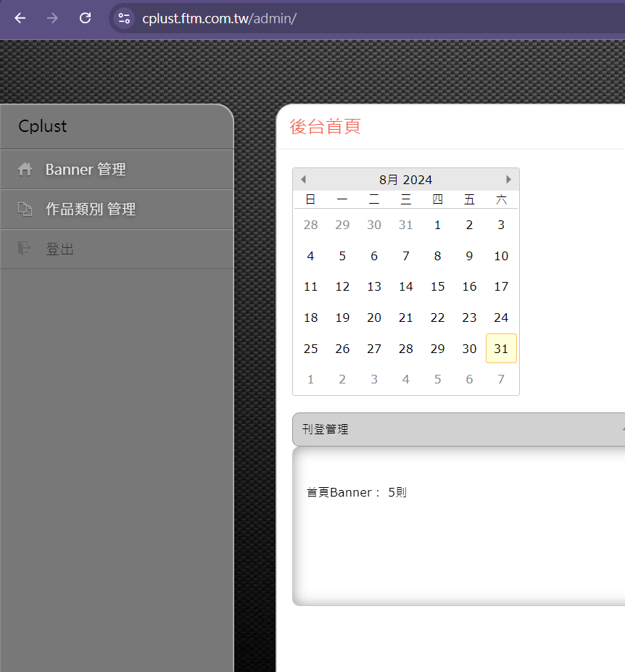
Task: Select August 1 in the calendar
Action: pos(437,225)
